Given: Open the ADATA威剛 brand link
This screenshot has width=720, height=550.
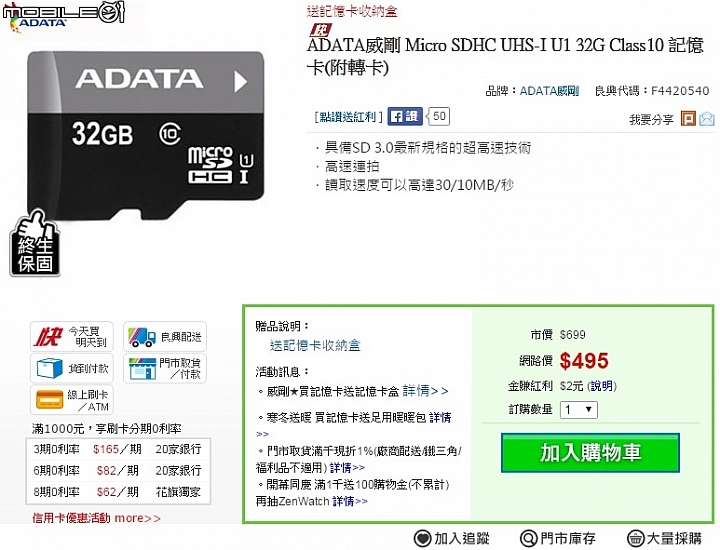Looking at the screenshot, I should point(549,91).
